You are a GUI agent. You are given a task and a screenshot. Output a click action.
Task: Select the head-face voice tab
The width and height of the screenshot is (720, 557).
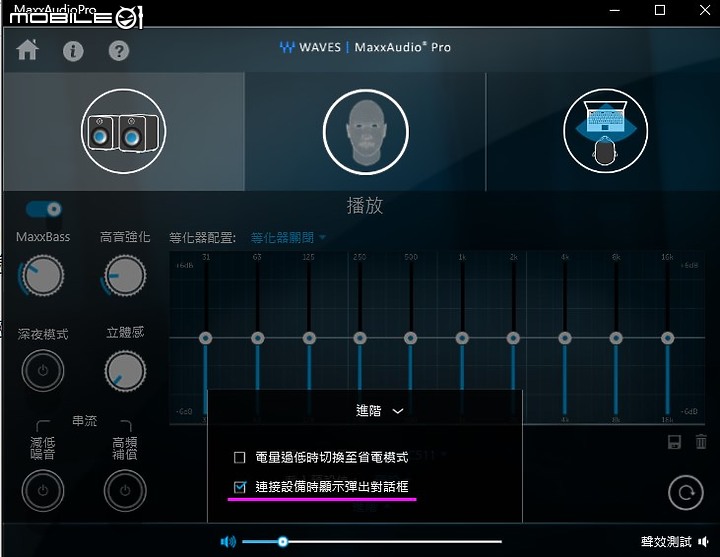(366, 132)
